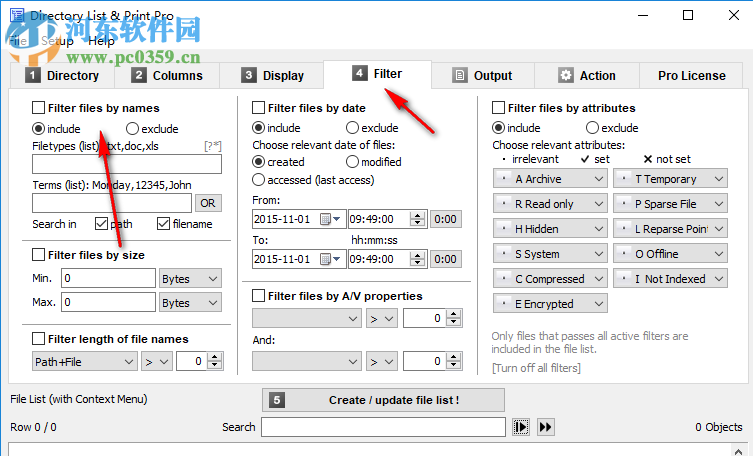Enable Filter files by size checkbox
Screen dimensions: 753x456
[38, 254]
